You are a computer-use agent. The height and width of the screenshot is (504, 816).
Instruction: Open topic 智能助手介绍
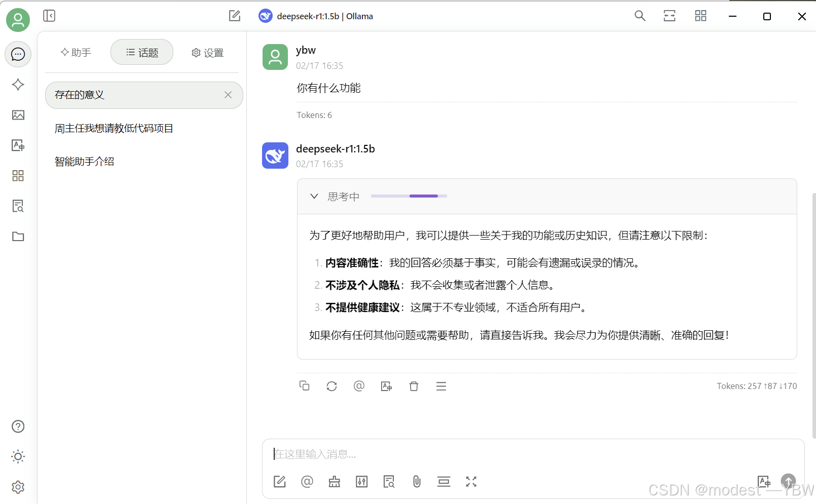84,161
